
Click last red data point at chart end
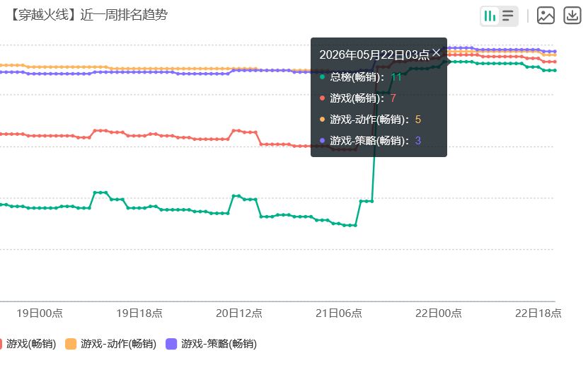click(555, 62)
